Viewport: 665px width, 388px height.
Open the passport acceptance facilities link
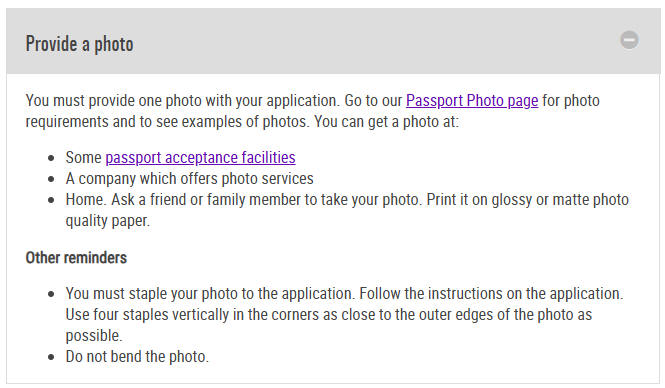(200, 158)
